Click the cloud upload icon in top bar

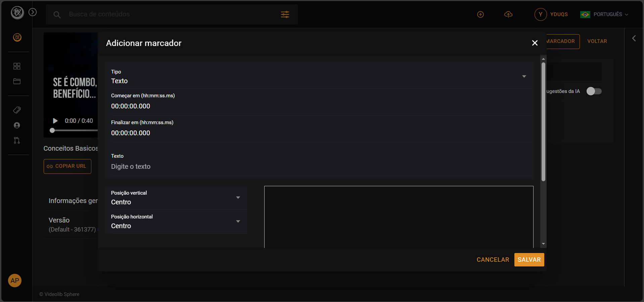coord(508,14)
